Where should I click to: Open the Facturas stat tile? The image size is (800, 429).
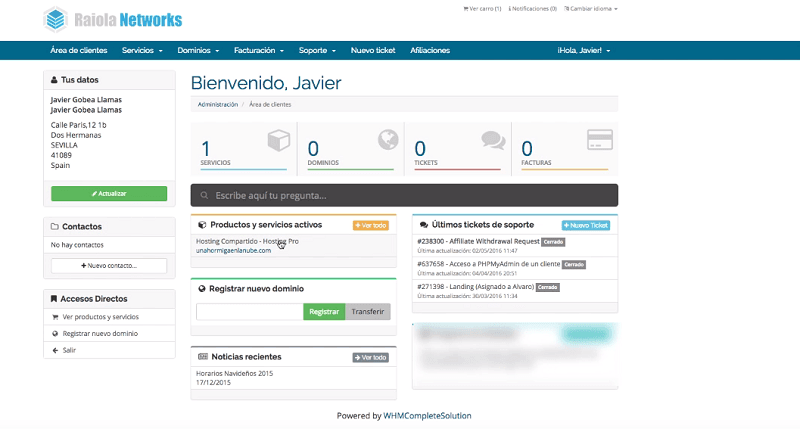[x=565, y=149]
